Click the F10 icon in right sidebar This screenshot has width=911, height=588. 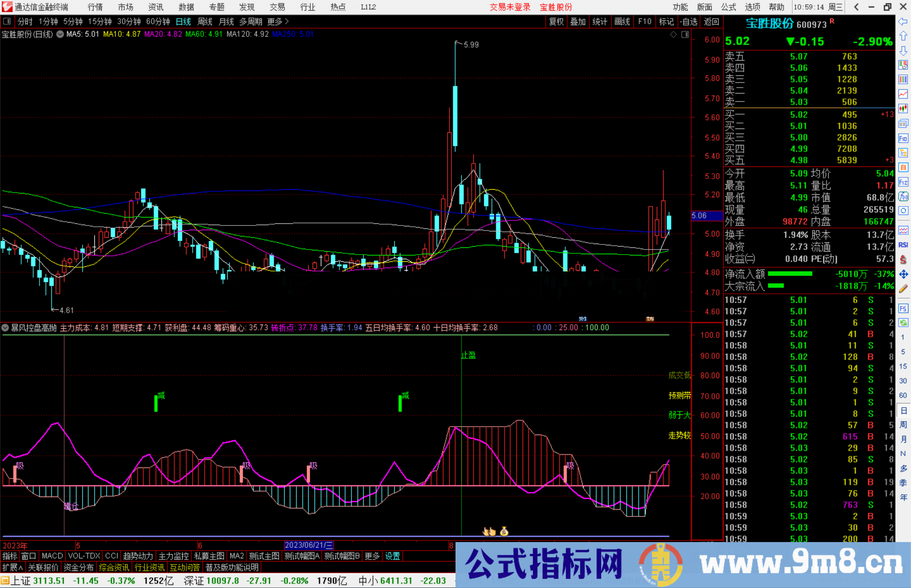(903, 138)
